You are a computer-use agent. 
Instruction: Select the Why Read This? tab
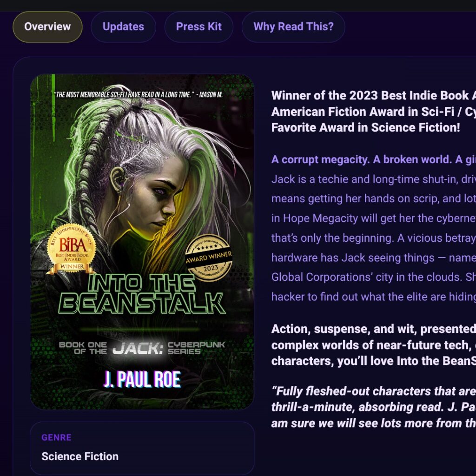[x=293, y=26]
